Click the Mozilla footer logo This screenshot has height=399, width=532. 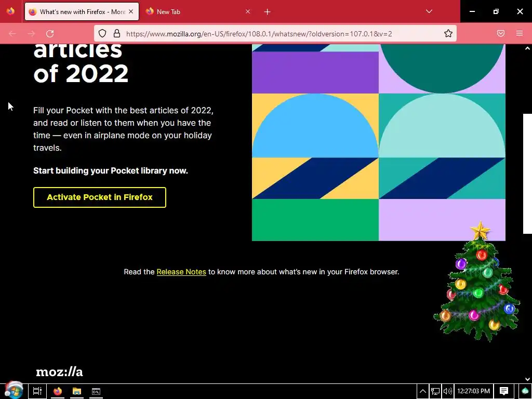(x=59, y=372)
